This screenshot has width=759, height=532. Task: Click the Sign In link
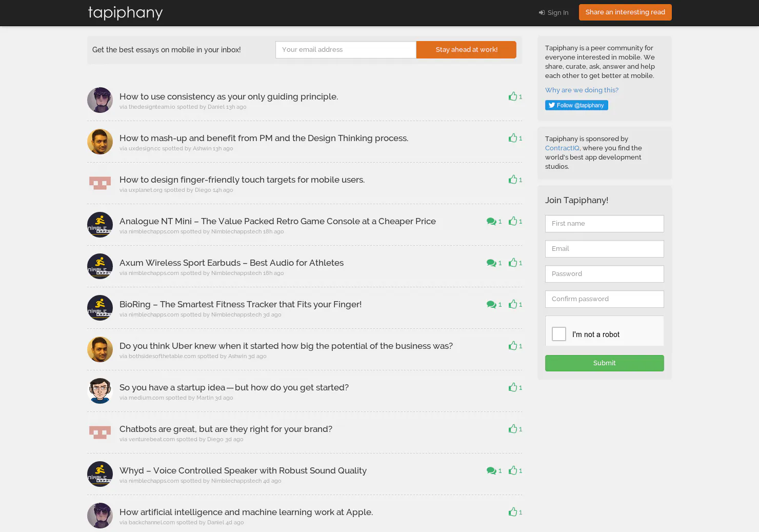(x=553, y=13)
